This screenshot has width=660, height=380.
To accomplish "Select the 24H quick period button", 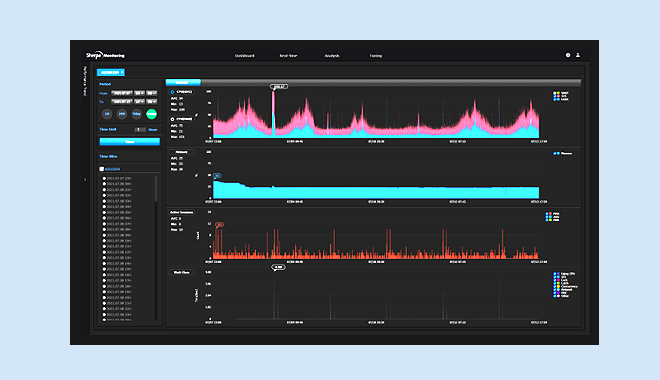I will [122, 114].
